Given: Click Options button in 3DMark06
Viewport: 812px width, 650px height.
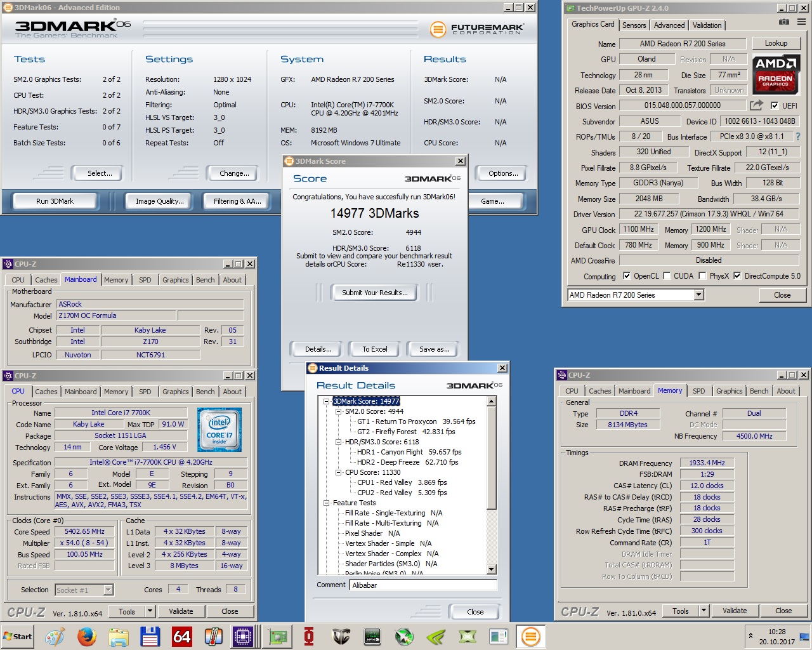Looking at the screenshot, I should pos(503,173).
